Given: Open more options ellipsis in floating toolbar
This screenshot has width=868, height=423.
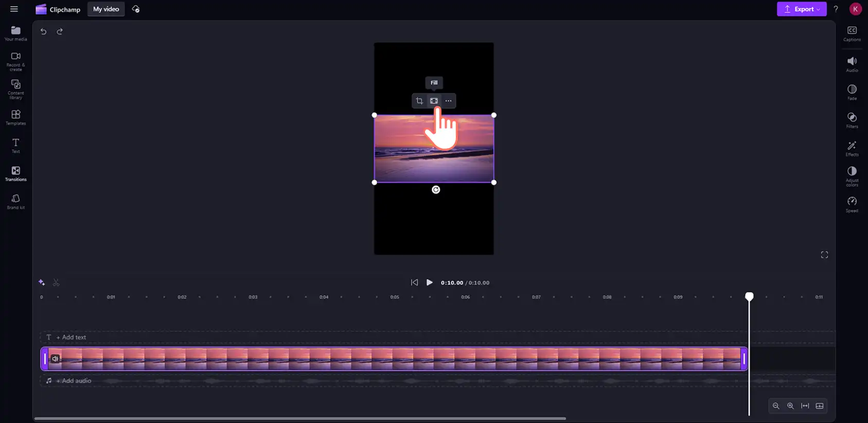Looking at the screenshot, I should 448,101.
